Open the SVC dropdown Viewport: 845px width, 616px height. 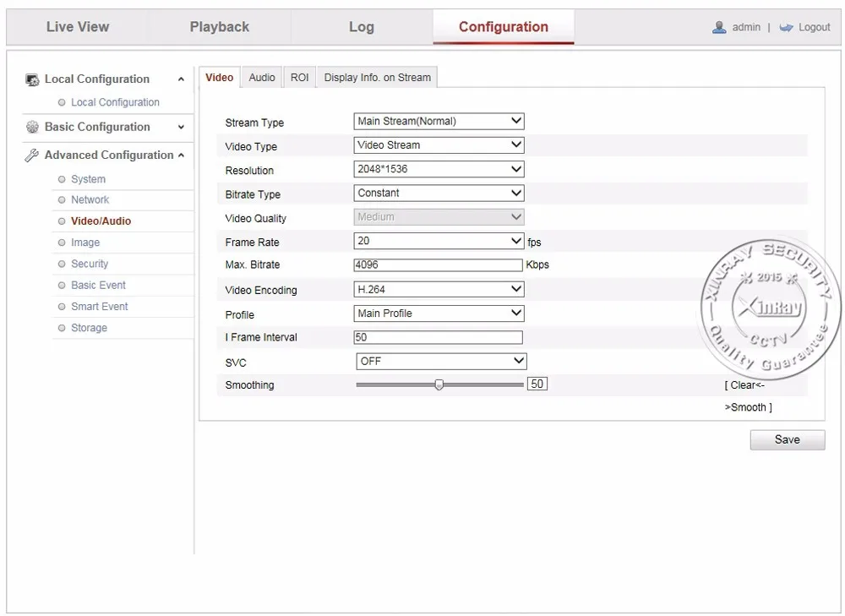coord(441,361)
